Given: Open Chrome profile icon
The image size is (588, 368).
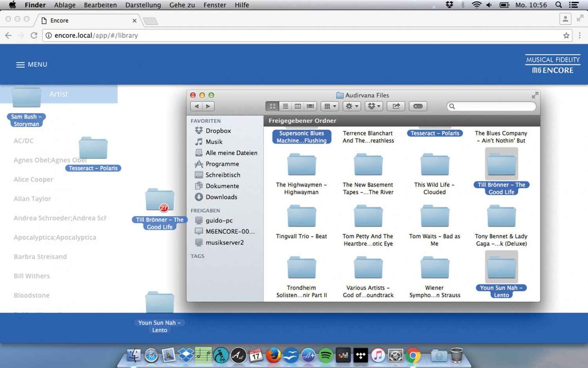Looking at the screenshot, I should pos(565,19).
